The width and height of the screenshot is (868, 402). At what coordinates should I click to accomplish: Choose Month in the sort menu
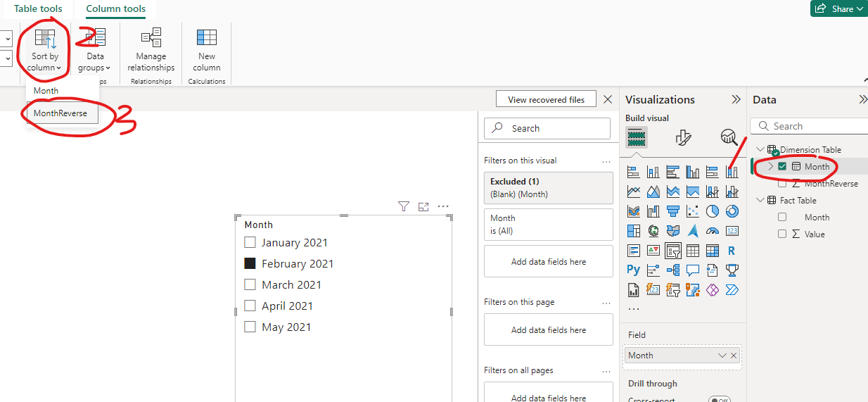(62, 91)
